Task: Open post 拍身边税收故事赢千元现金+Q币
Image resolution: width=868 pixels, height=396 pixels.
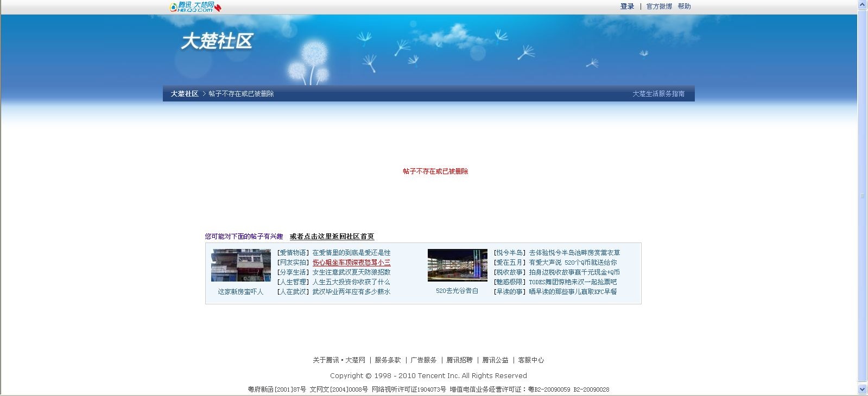Action: 574,272
